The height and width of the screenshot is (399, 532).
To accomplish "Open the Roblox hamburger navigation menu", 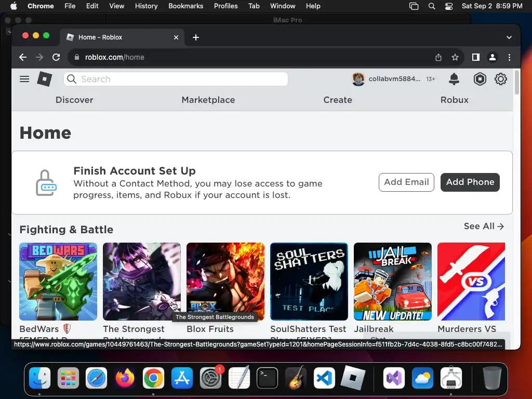I will (24, 79).
